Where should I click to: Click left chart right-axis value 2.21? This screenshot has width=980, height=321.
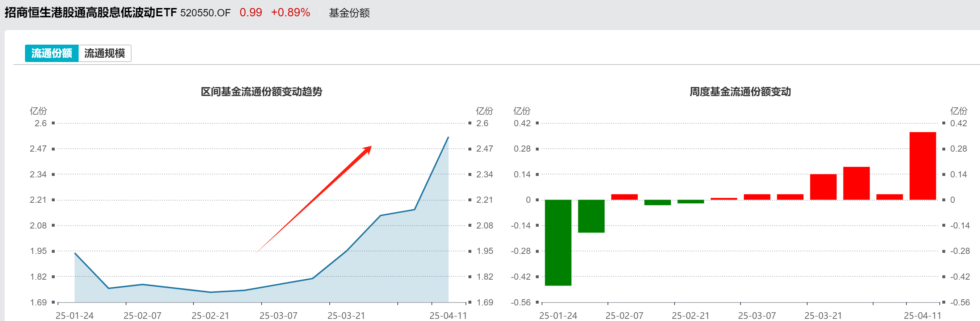485,200
